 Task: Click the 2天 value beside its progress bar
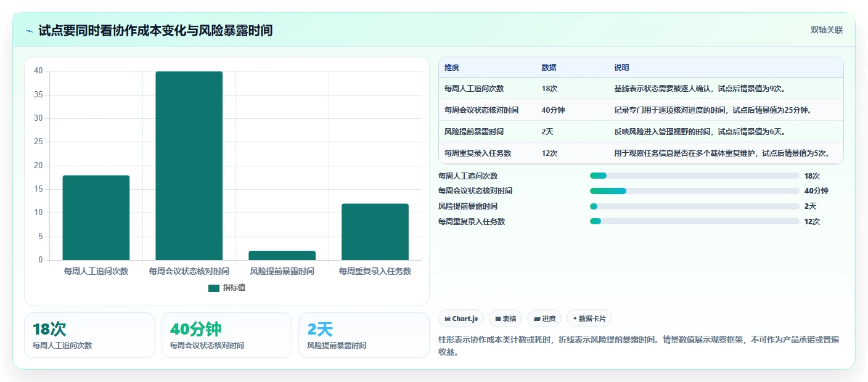click(811, 206)
